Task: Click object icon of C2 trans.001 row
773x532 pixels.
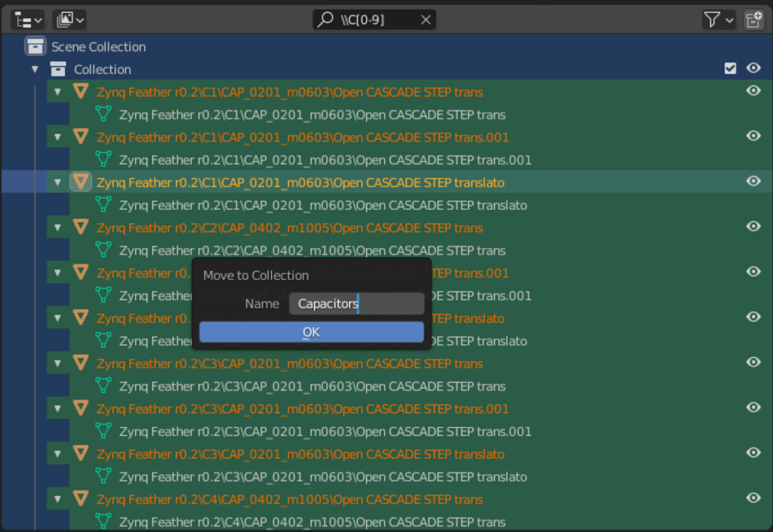Action: (81, 273)
